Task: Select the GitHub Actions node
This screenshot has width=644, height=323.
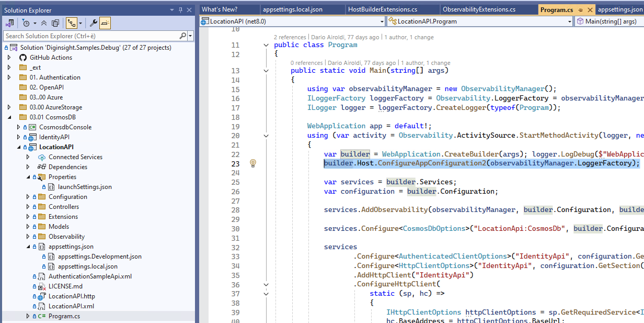Action: tap(51, 58)
